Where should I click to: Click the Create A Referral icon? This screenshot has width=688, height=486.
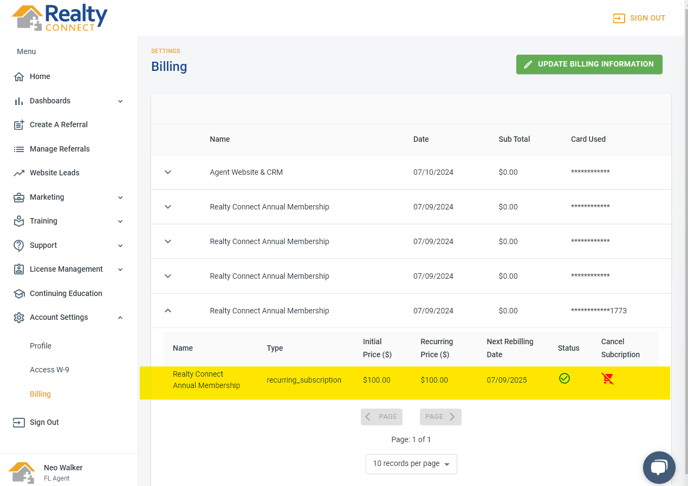click(18, 125)
